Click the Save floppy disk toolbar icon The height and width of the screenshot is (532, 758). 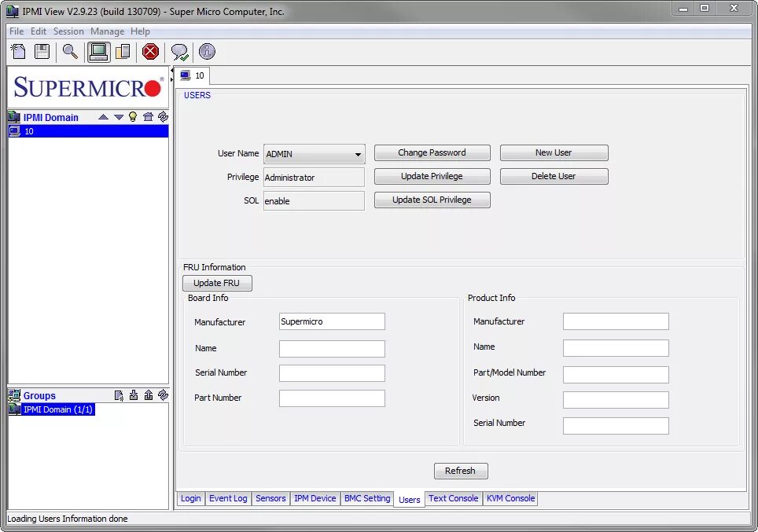[x=42, y=52]
